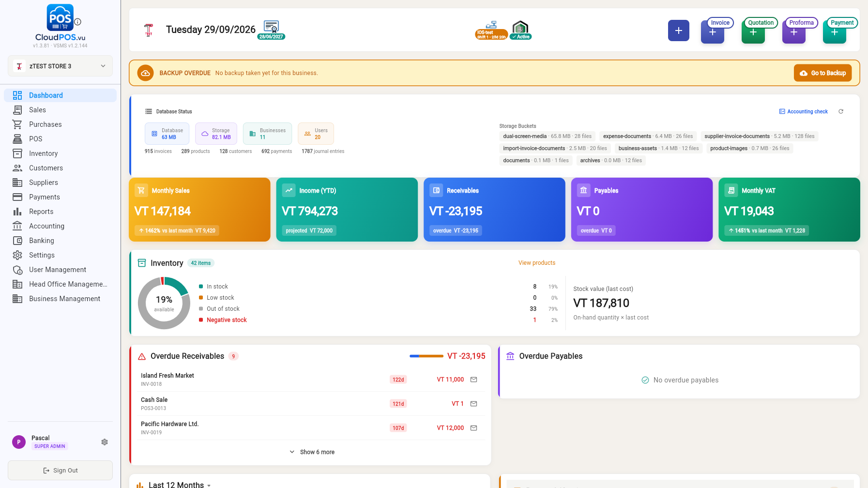Click the 122d overdue badge

(398, 380)
